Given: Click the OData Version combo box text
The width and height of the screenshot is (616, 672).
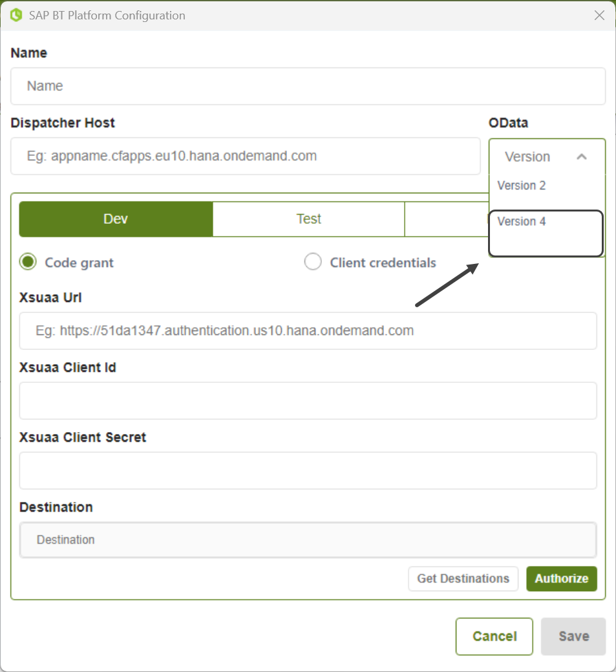Looking at the screenshot, I should click(x=527, y=157).
